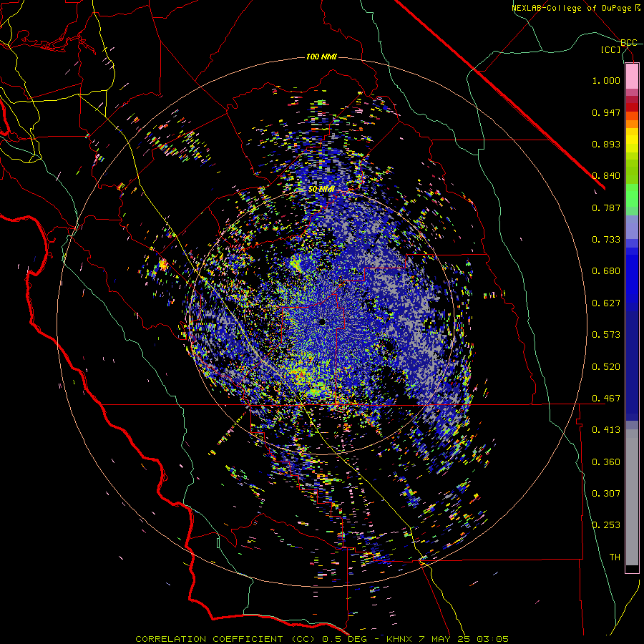Image resolution: width=644 pixels, height=644 pixels.
Task: Select the 0.573 legend value
Action: (606, 335)
